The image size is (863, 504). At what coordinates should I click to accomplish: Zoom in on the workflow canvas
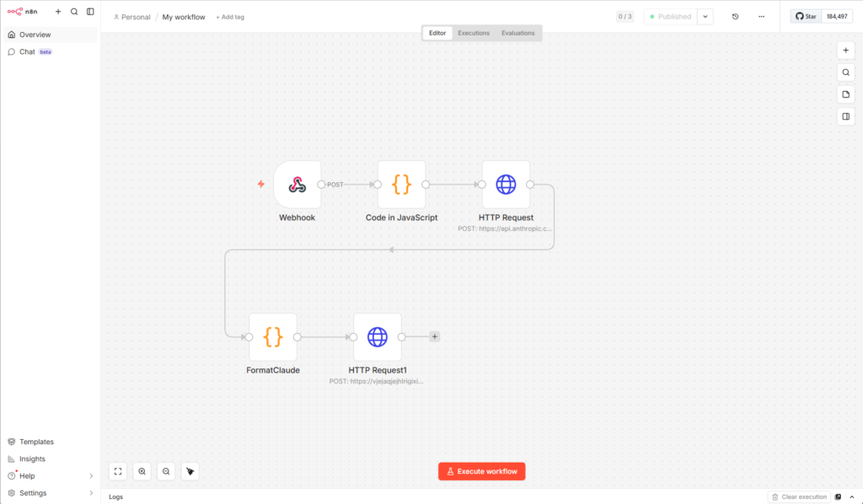142,471
